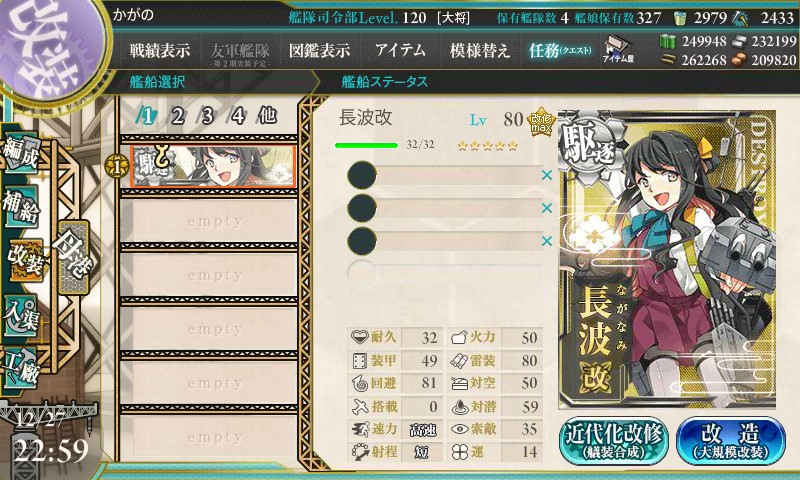Open the 任務 quest menu
Viewport: 800px width, 480px height.
pyautogui.click(x=560, y=50)
